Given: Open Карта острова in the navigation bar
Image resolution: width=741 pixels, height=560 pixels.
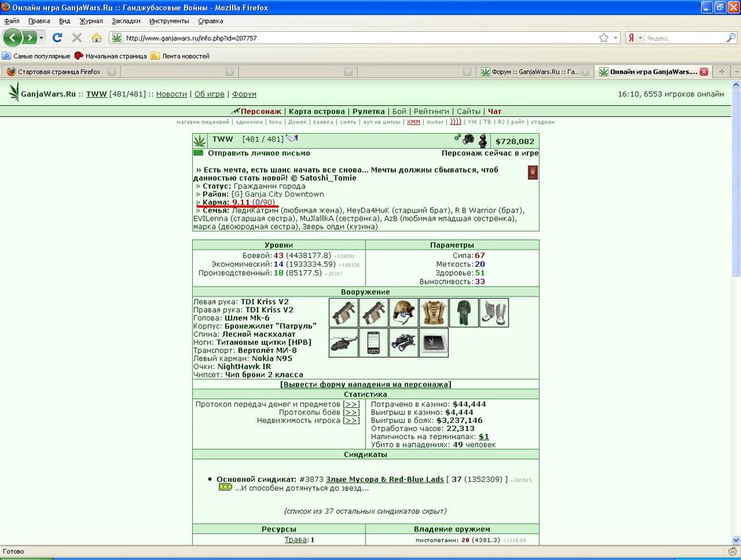Looking at the screenshot, I should [316, 112].
